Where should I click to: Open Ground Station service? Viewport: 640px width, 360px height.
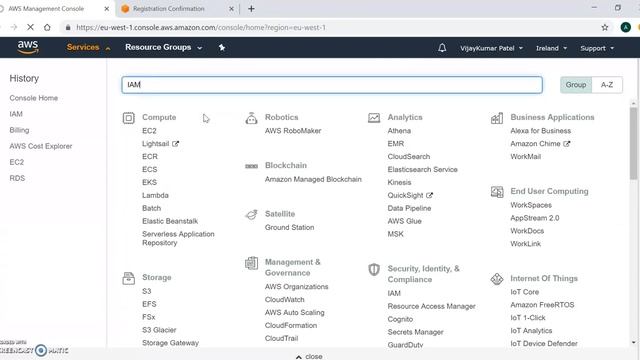point(289,227)
